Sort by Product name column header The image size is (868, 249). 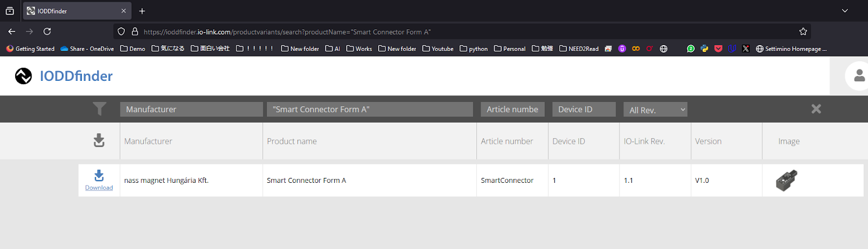(292, 141)
